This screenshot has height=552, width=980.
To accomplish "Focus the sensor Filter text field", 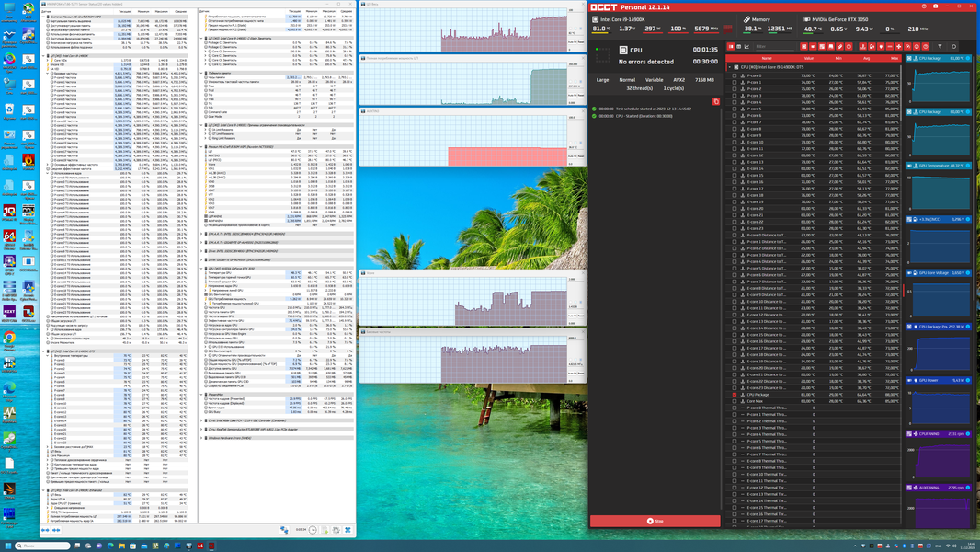I will 775,46.
